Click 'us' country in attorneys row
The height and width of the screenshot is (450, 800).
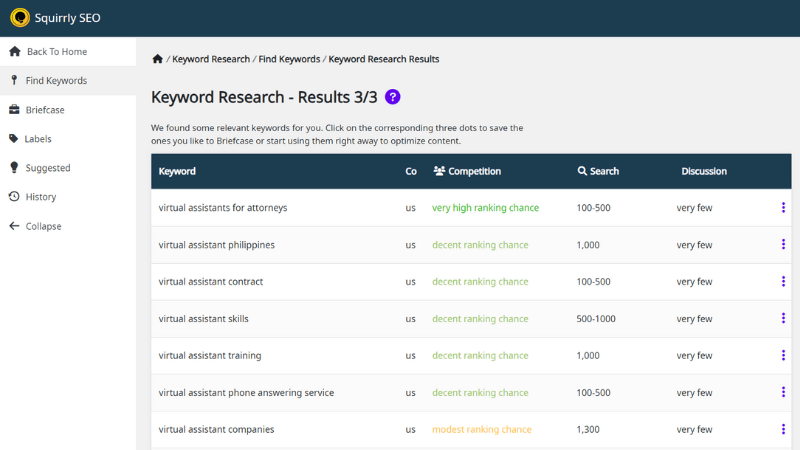tap(410, 208)
